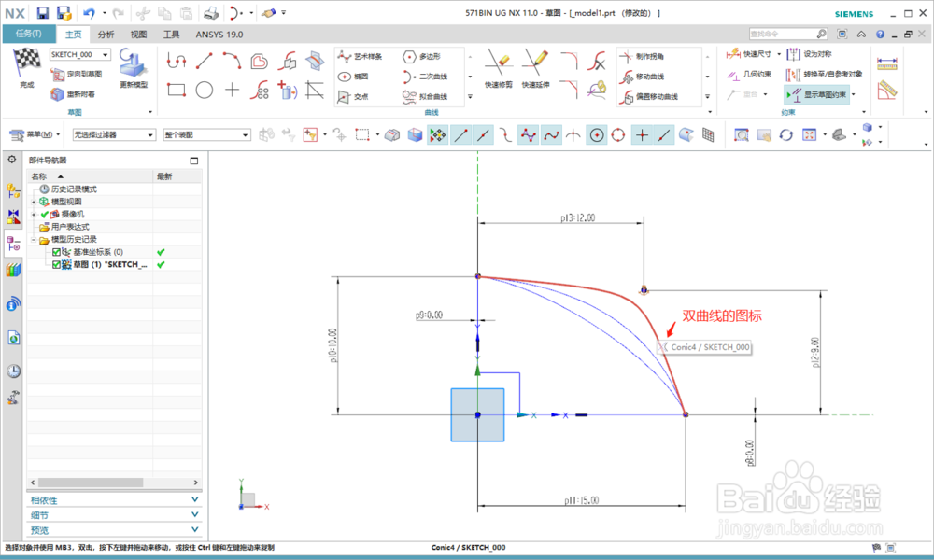Toggle 显示草图约束 display constraints button
The width and height of the screenshot is (934, 560).
coord(816,94)
